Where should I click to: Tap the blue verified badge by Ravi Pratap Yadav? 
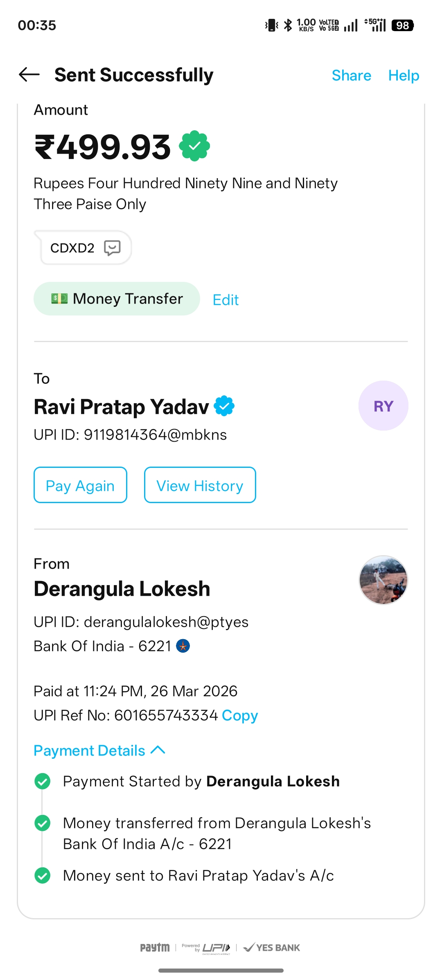pyautogui.click(x=224, y=406)
